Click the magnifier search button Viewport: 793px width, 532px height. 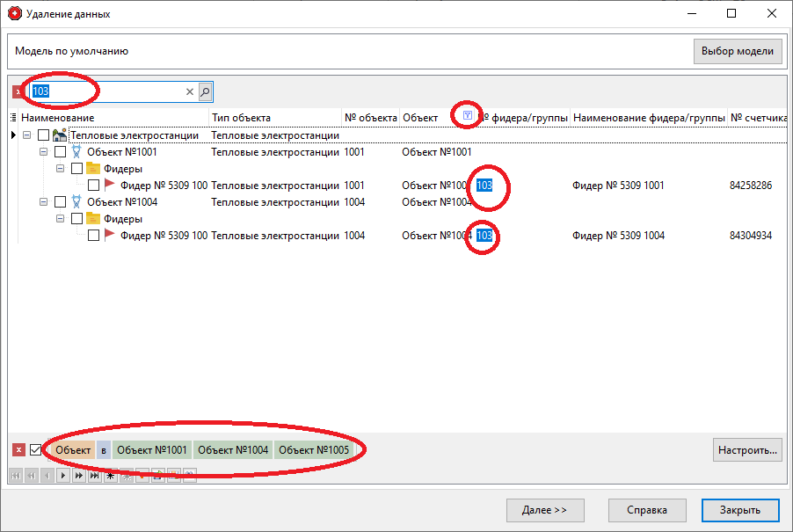pyautogui.click(x=205, y=91)
